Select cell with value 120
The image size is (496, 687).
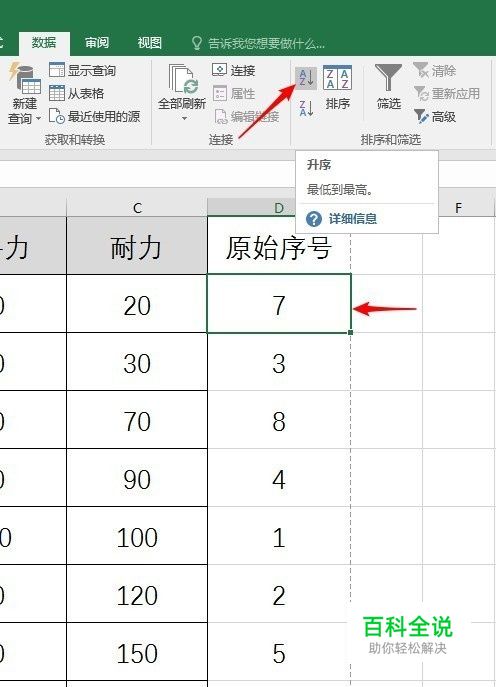click(137, 594)
